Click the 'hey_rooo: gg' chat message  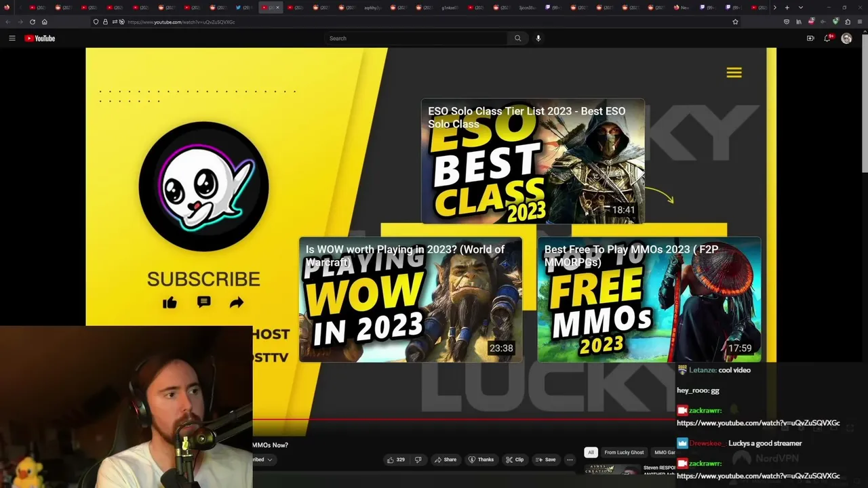698,390
